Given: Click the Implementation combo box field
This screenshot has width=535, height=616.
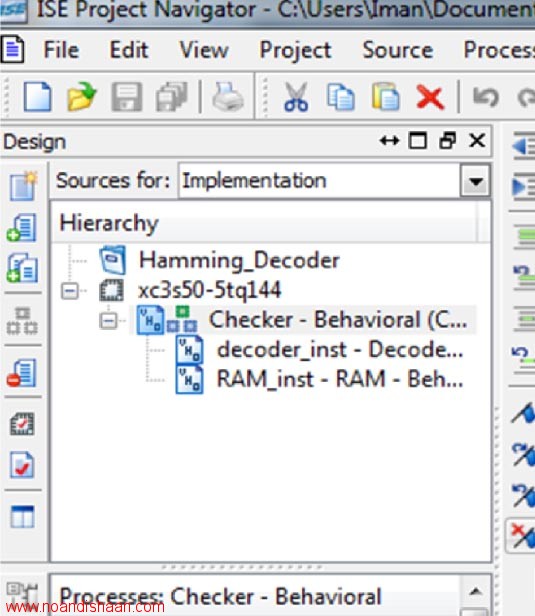Looking at the screenshot, I should (319, 181).
